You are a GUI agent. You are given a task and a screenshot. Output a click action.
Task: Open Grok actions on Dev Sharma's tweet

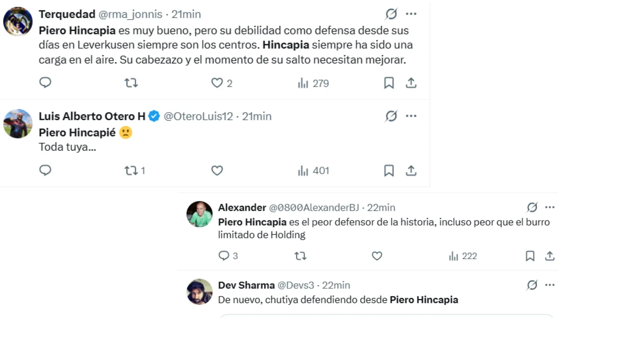[x=532, y=285]
